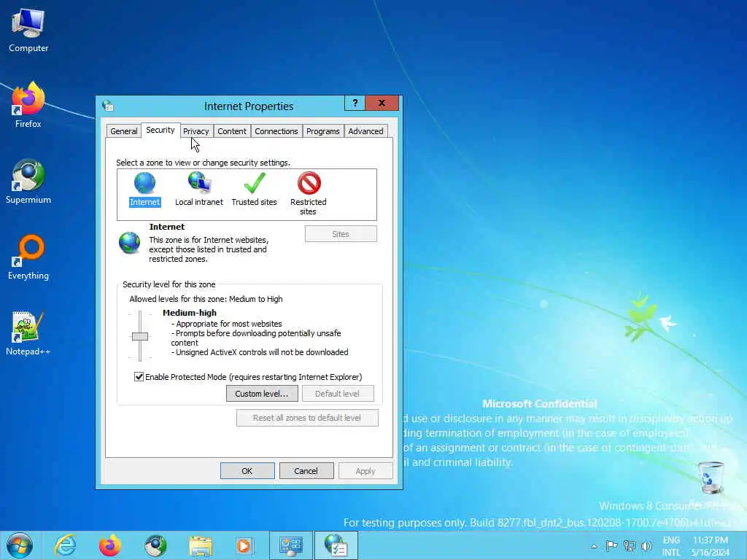Open the Everything desktop shortcut
This screenshot has width=747, height=560.
[x=28, y=257]
